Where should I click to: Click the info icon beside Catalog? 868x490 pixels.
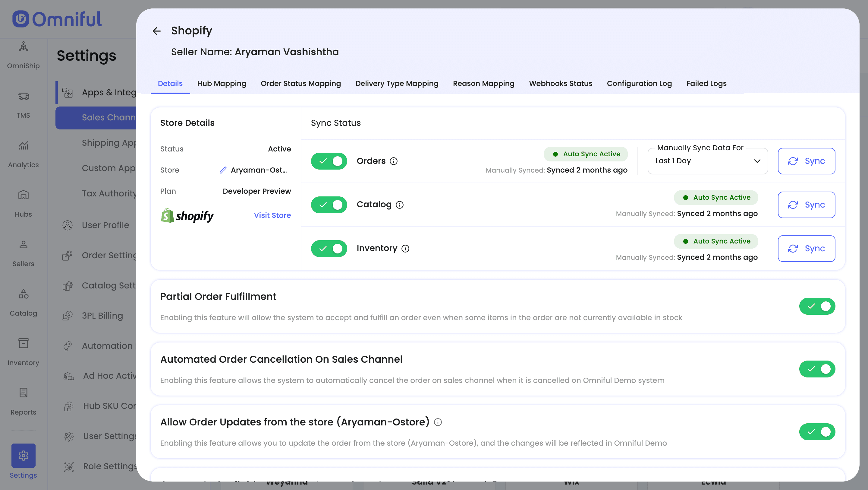[x=400, y=205]
